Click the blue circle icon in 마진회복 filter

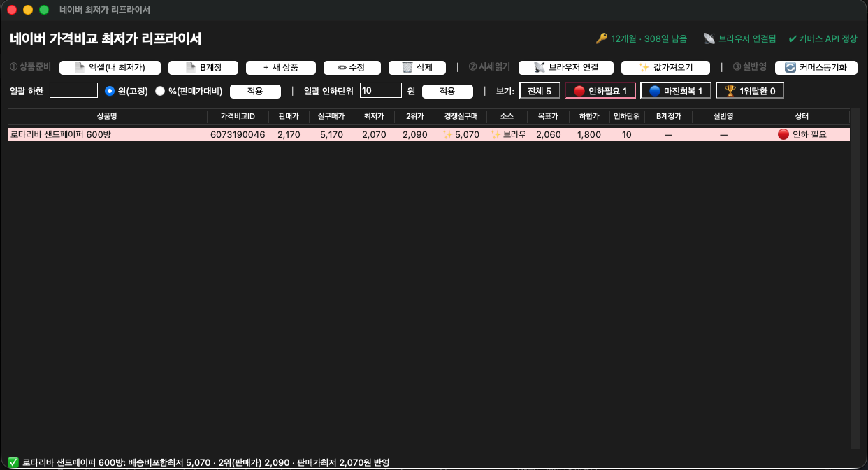tap(654, 91)
